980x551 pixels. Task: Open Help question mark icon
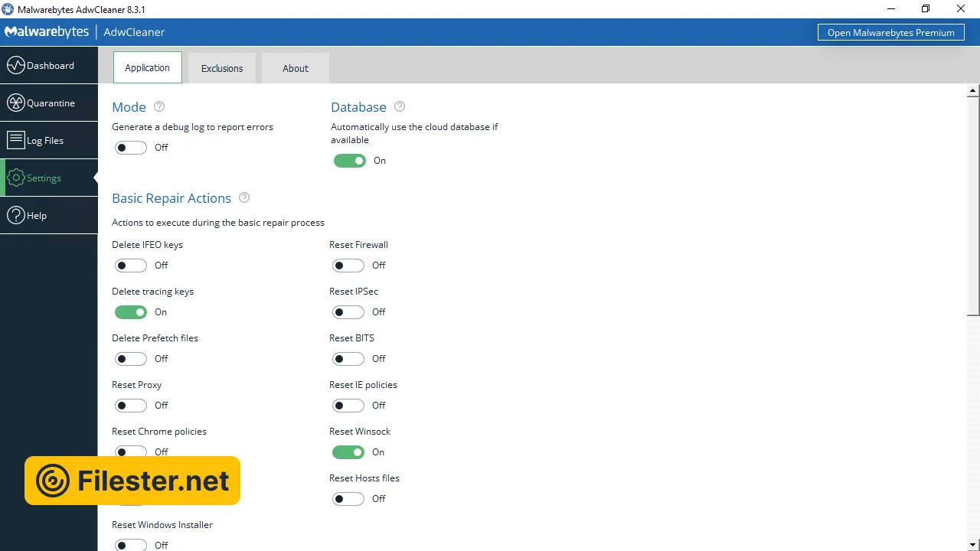click(x=16, y=215)
